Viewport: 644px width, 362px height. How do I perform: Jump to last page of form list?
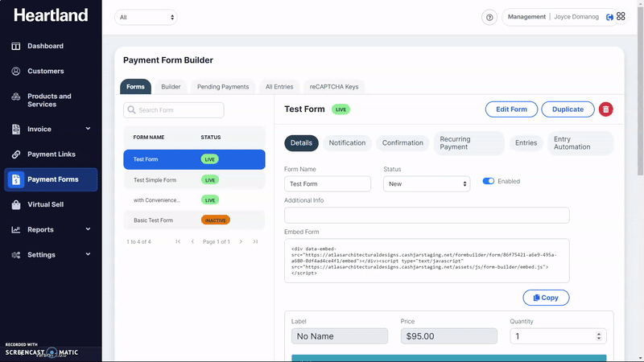[x=255, y=241]
